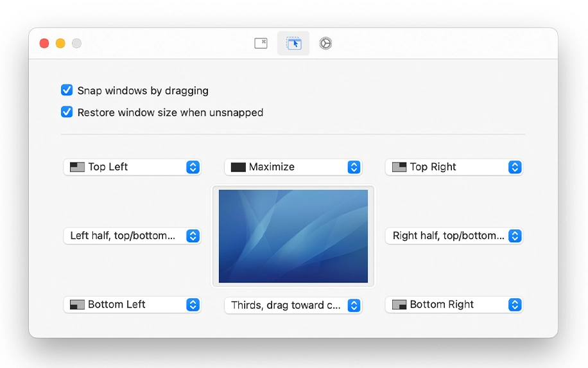
Task: Expand the Left half, top/bottom dropdown
Action: pyautogui.click(x=132, y=236)
